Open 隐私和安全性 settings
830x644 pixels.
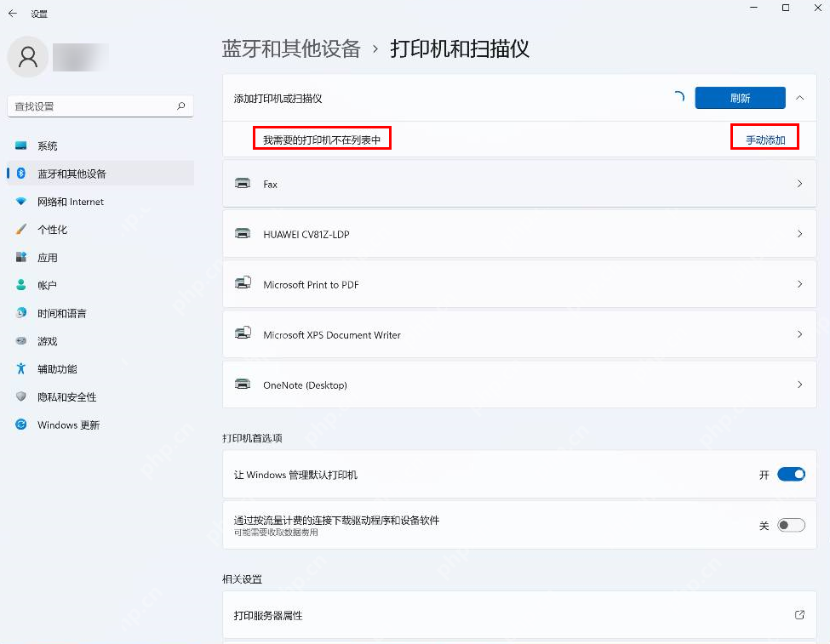[100, 397]
